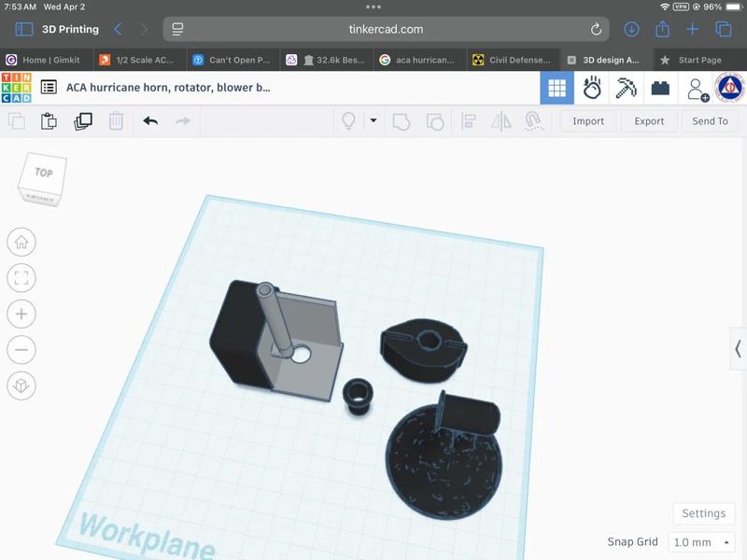
Task: Toggle show all lightbulb icon
Action: coord(348,121)
